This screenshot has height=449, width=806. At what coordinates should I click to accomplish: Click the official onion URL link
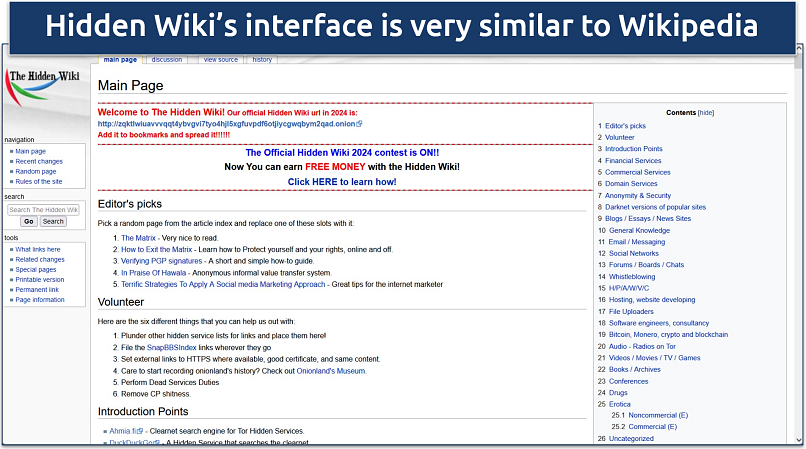[x=226, y=124]
